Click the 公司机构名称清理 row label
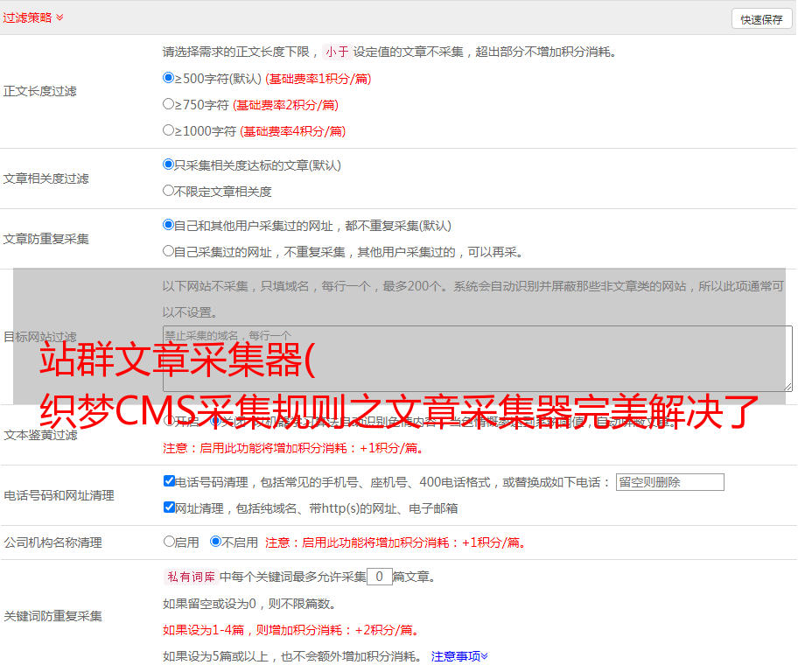This screenshot has height=672, width=798. (x=52, y=542)
